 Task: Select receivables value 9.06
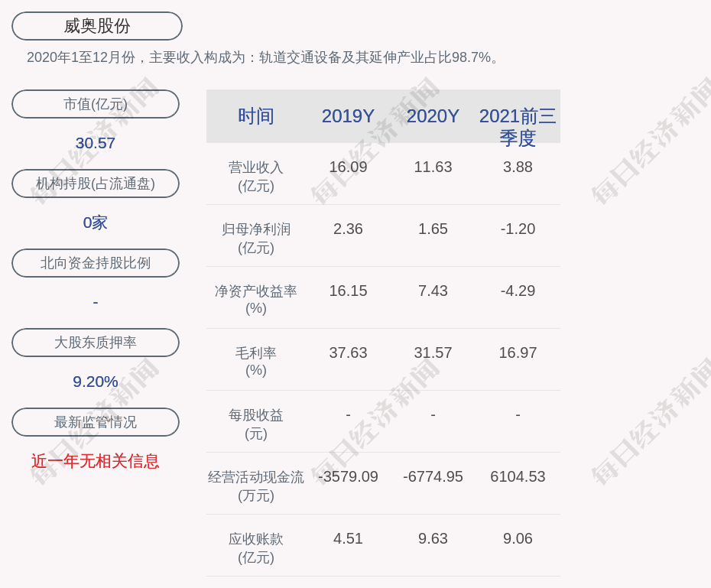[518, 538]
